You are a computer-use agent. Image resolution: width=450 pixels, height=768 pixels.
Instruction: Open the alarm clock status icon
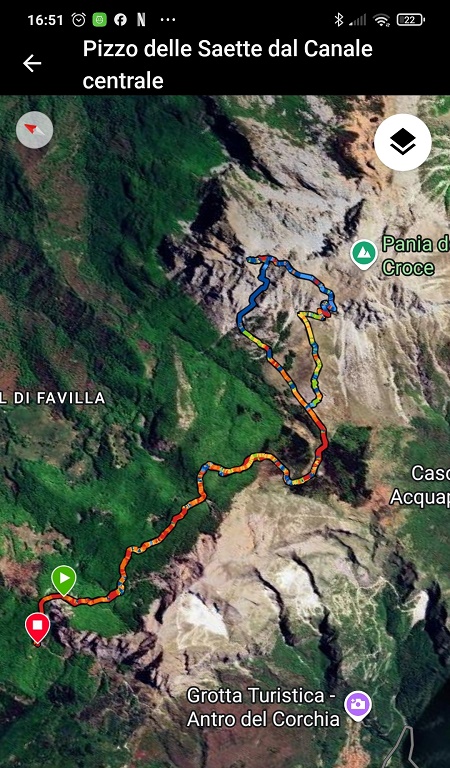tap(78, 20)
